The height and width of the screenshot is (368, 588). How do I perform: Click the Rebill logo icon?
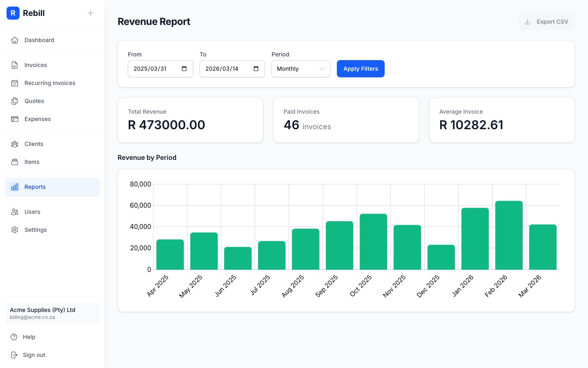coord(13,13)
